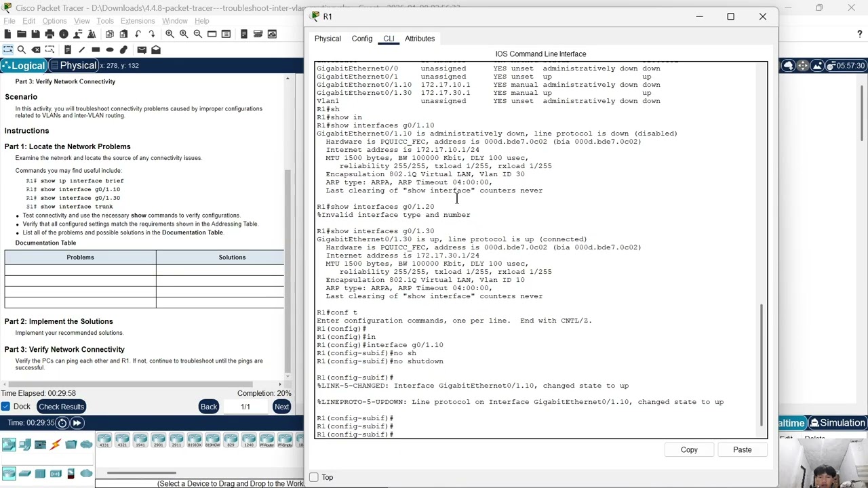The height and width of the screenshot is (488, 868).
Task: Open the Extensions menu
Action: pos(138,21)
